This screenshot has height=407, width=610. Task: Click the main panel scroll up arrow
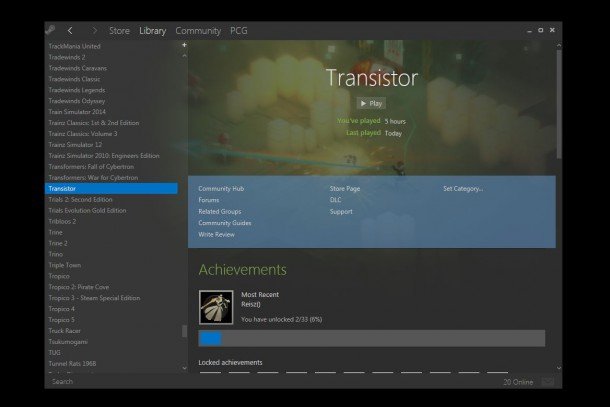(x=559, y=46)
